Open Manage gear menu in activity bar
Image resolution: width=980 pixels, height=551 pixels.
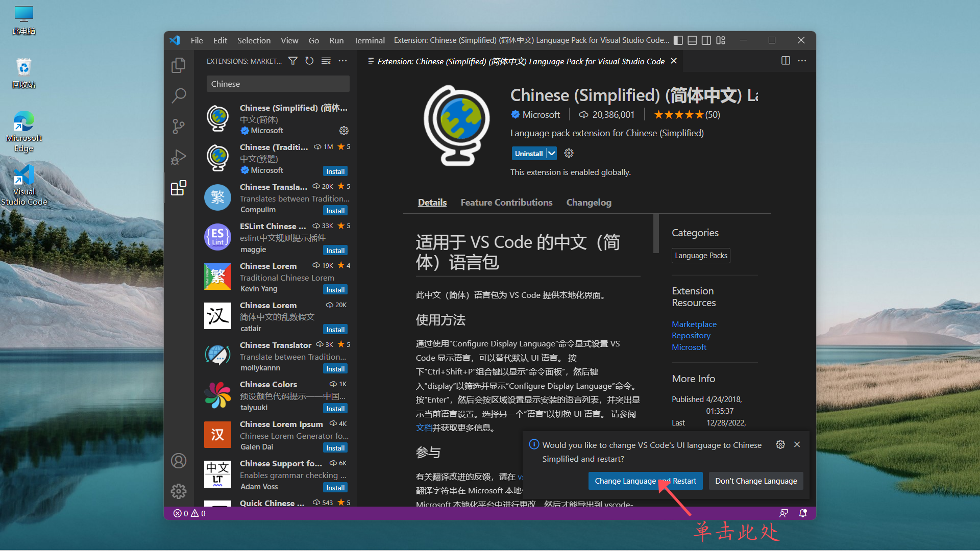[178, 491]
